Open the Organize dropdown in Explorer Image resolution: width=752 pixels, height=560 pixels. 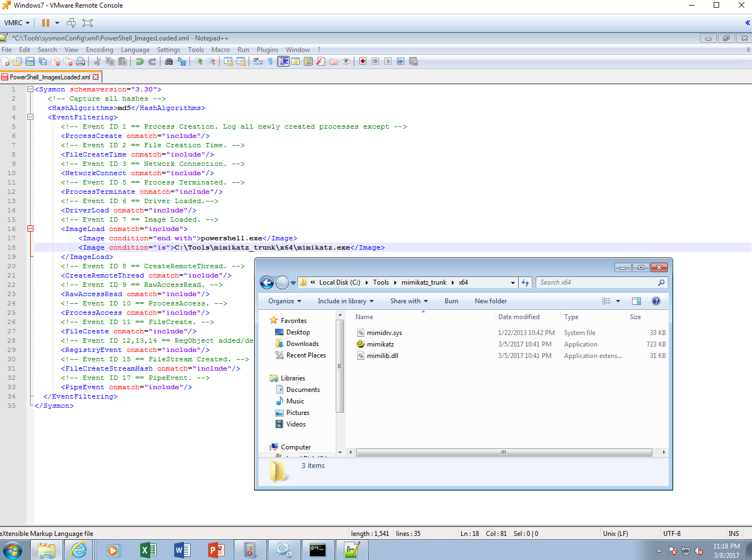pos(284,301)
